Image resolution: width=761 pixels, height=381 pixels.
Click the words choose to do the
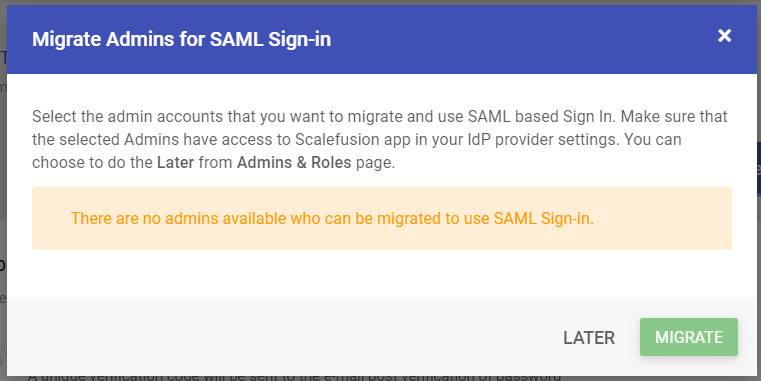pyautogui.click(x=92, y=162)
